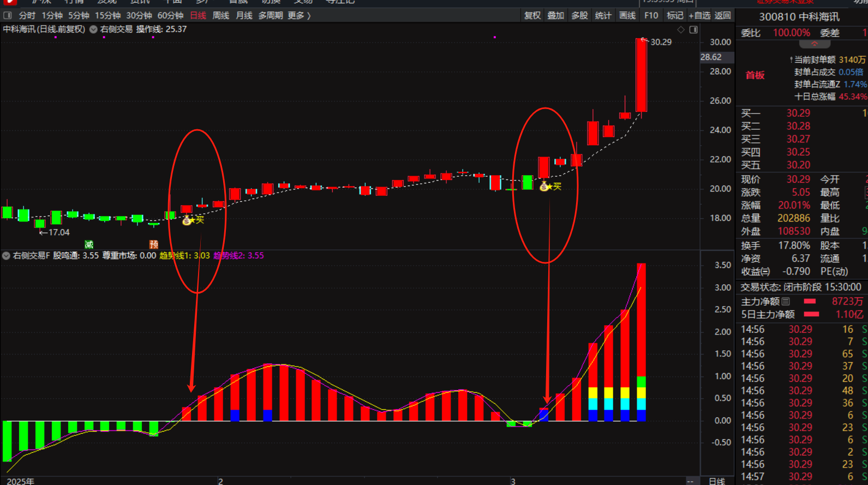Open the 右侧交易 indicator dropdown arrow
Screen dimensions: 868x485
click(93, 29)
